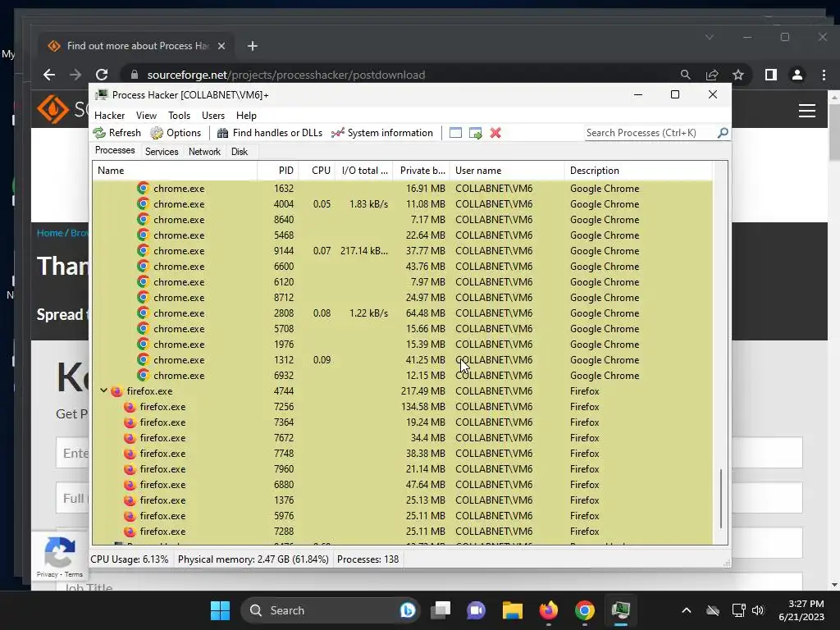Image resolution: width=840 pixels, height=630 pixels.
Task: Select firefox.exe parent process PID 4744
Action: tap(402, 391)
